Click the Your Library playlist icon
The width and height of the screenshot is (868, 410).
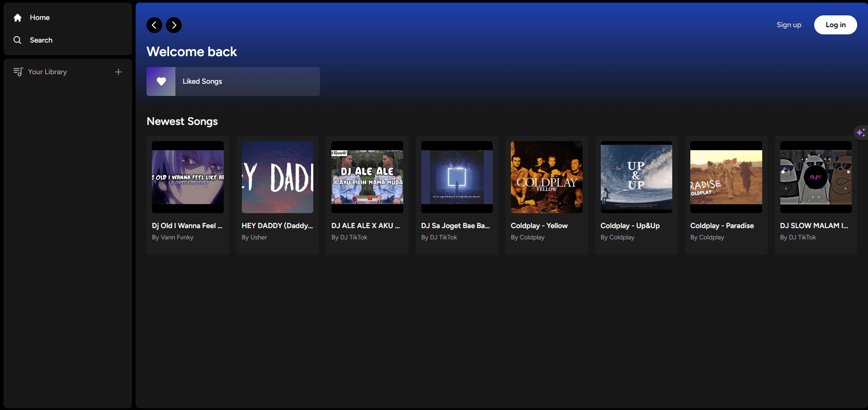tap(18, 72)
